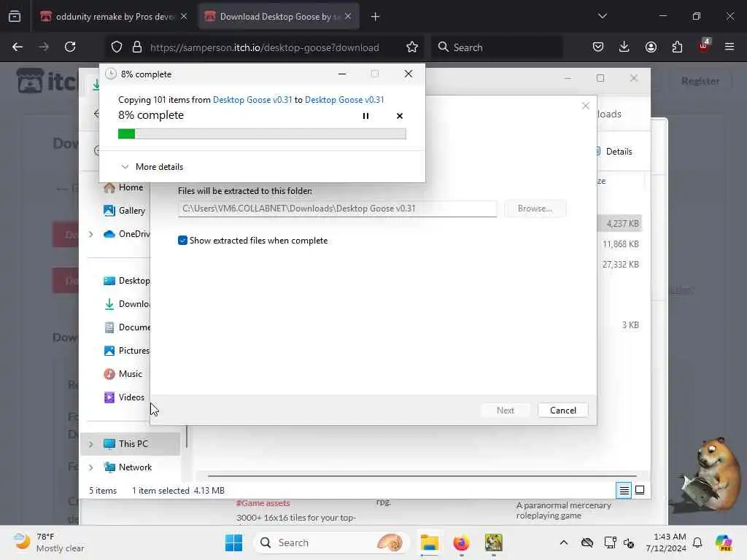Open Home in Explorer sidebar

[124, 187]
